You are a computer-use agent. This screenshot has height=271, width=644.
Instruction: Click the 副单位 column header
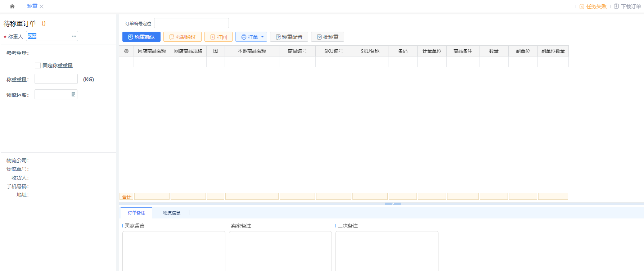click(x=523, y=51)
